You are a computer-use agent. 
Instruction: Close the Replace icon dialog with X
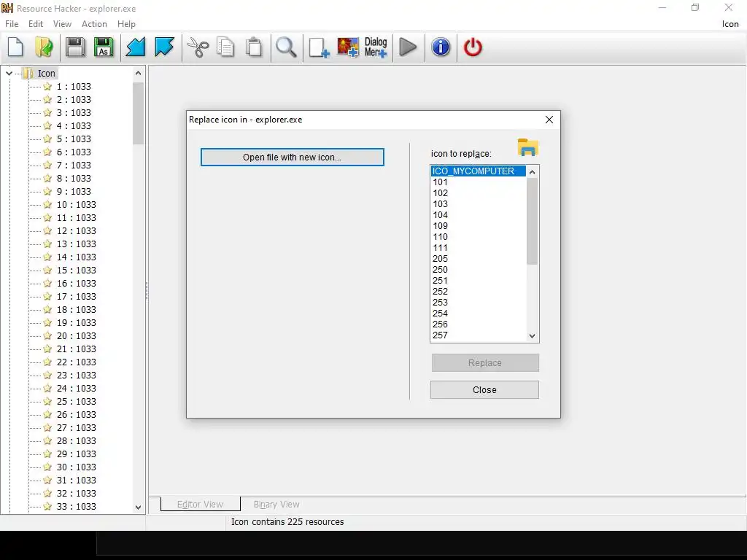click(x=549, y=120)
